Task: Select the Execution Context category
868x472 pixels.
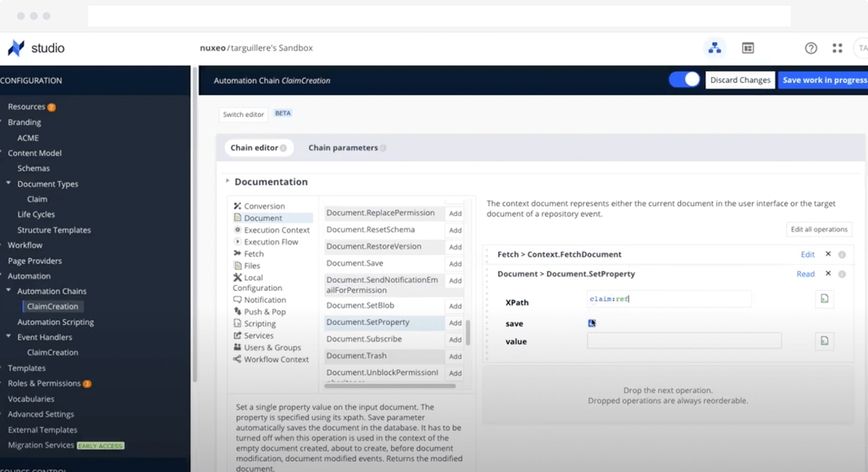Action: click(x=271, y=230)
